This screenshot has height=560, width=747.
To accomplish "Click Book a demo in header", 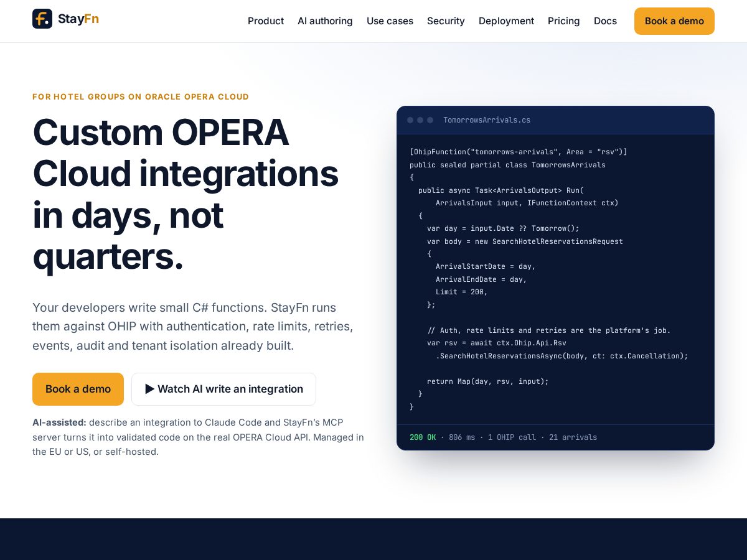I will pyautogui.click(x=674, y=21).
